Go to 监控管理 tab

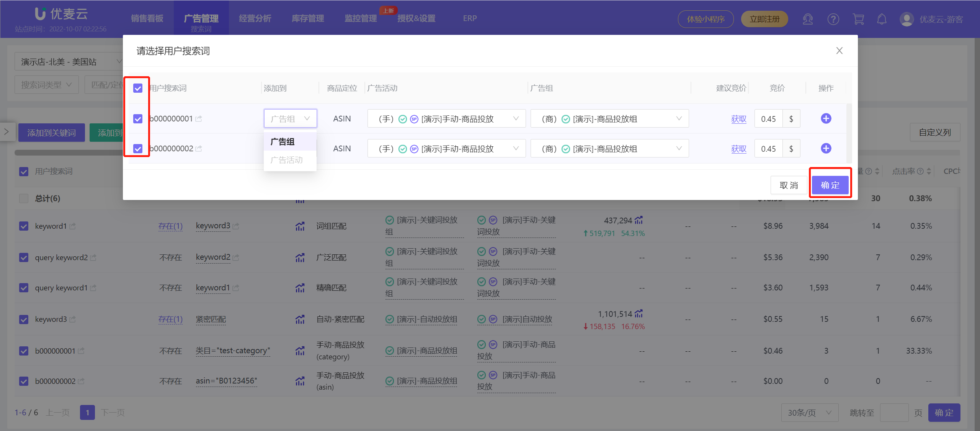tap(361, 18)
